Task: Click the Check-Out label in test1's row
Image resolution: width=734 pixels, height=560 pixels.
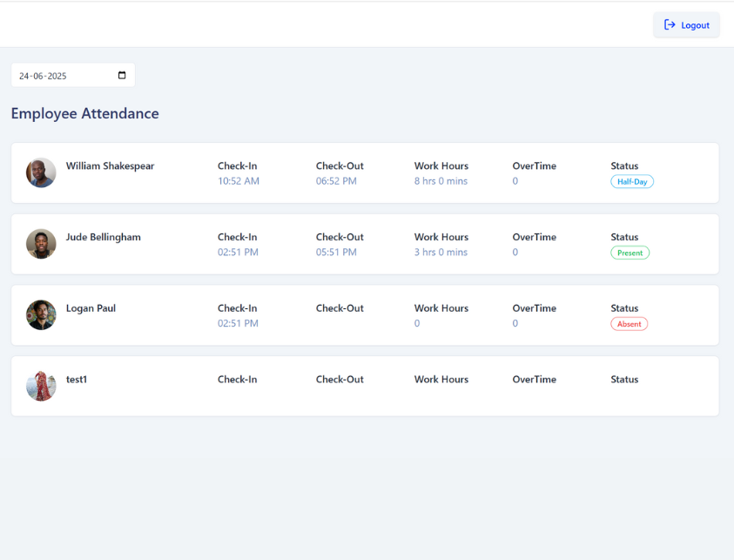Action: pyautogui.click(x=340, y=379)
